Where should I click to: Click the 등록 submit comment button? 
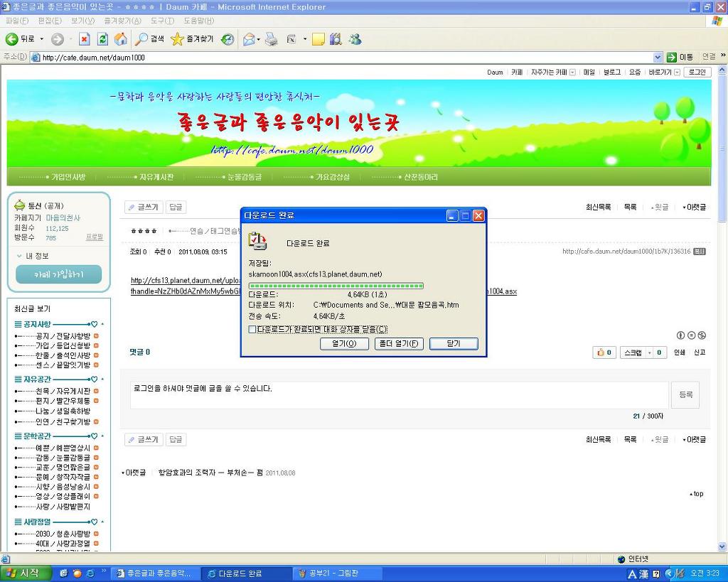coord(685,394)
